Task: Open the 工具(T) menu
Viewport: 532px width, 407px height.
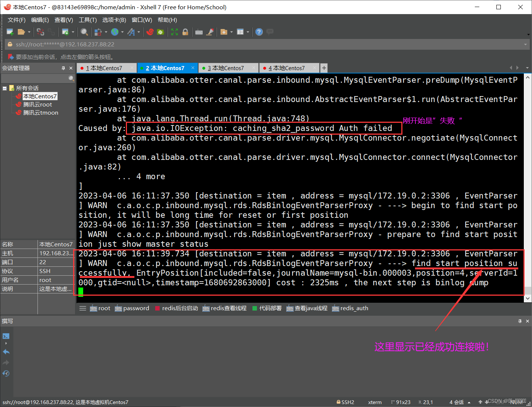Action: [x=88, y=20]
